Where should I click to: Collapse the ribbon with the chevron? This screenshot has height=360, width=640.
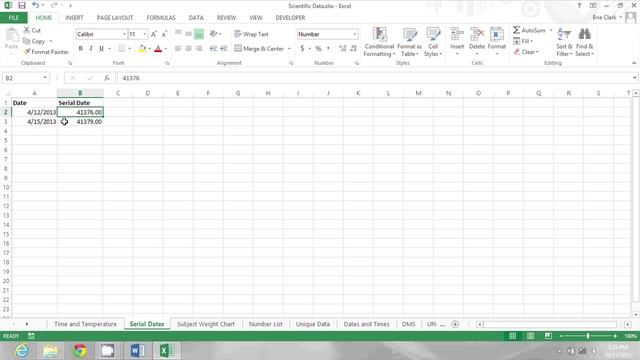[x=634, y=63]
